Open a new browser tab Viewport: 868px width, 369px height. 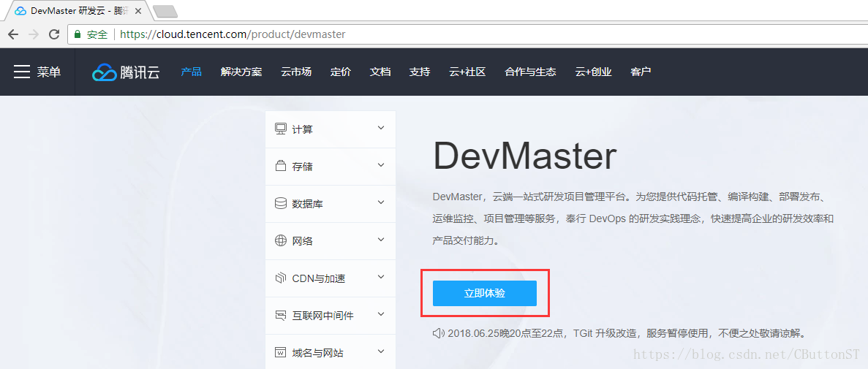coord(165,11)
